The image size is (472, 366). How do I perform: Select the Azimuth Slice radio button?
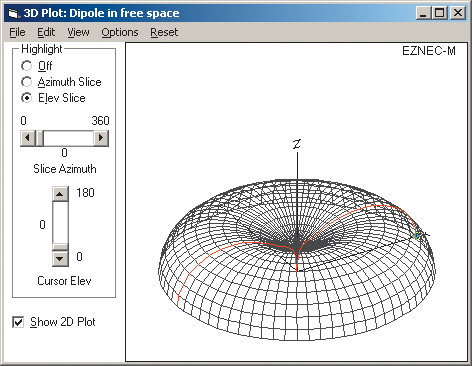pyautogui.click(x=26, y=82)
